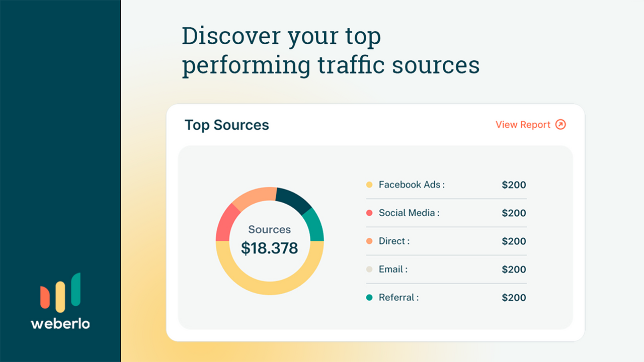Viewport: 644px width, 362px height.
Task: Click the weberlo wordmark text
Action: point(60,324)
